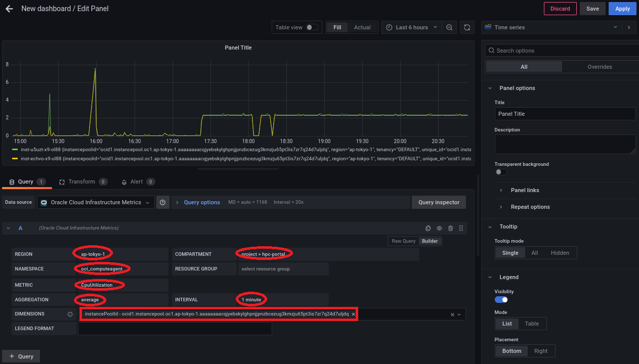This screenshot has width=639, height=364.
Task: Click the zoom out time range icon
Action: click(449, 27)
